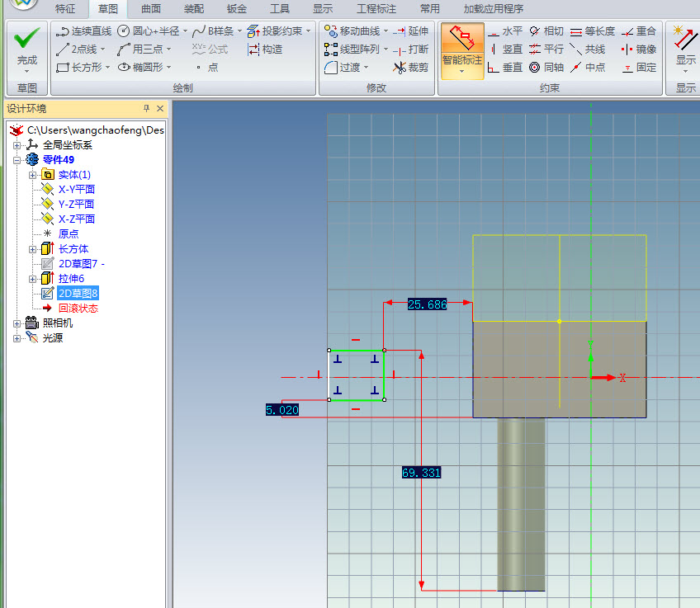Expand the 全局坐标系 tree node
Viewport: 700px width, 608px height.
tap(17, 145)
